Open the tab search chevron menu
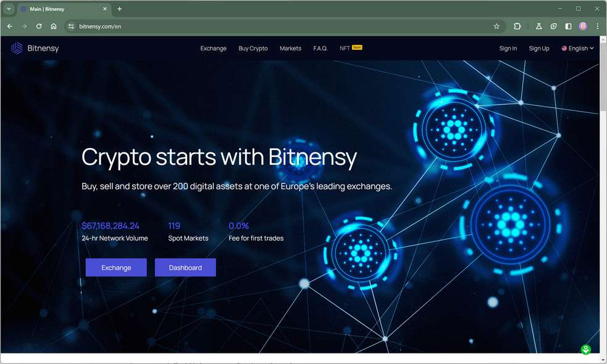Viewport: 607px width, 364px height. [x=8, y=9]
